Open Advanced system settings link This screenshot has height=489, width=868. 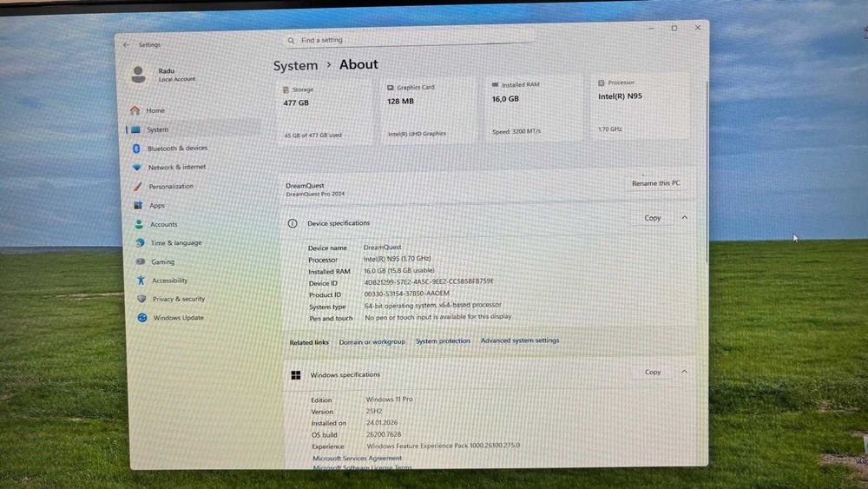520,340
